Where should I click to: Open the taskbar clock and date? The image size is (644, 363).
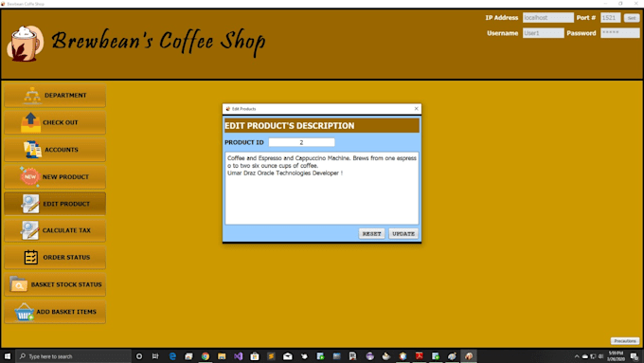[616, 356]
